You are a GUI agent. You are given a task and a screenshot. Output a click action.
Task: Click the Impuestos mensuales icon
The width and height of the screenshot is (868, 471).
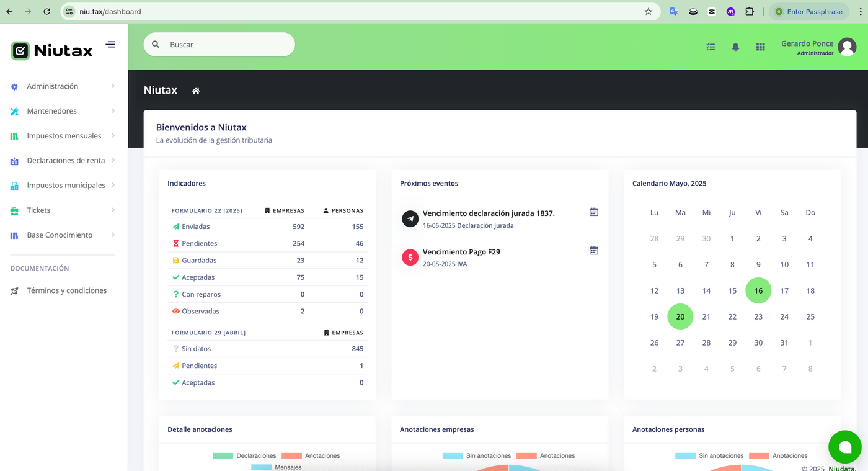(14, 137)
